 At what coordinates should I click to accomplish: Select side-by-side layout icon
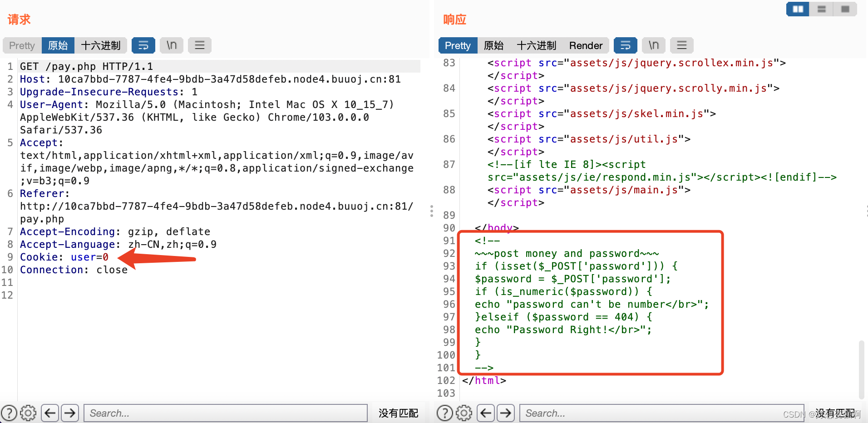pos(798,9)
